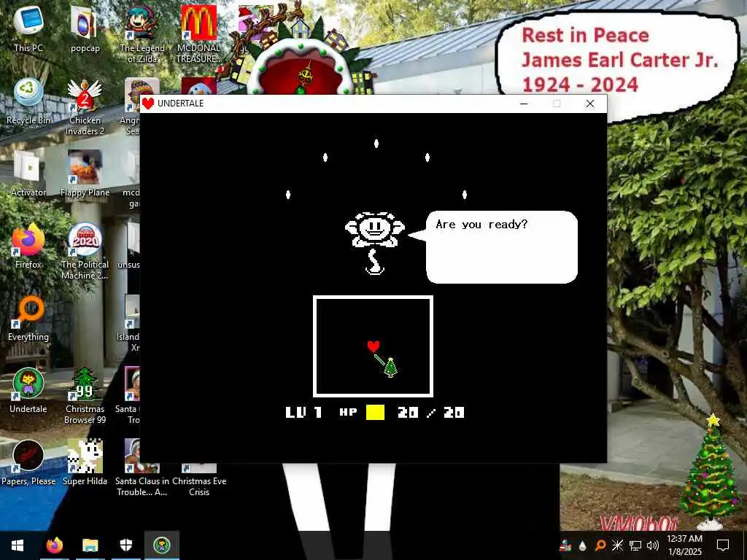Open the Activator desktop icon
Screen dimensions: 747x560
[x=28, y=174]
